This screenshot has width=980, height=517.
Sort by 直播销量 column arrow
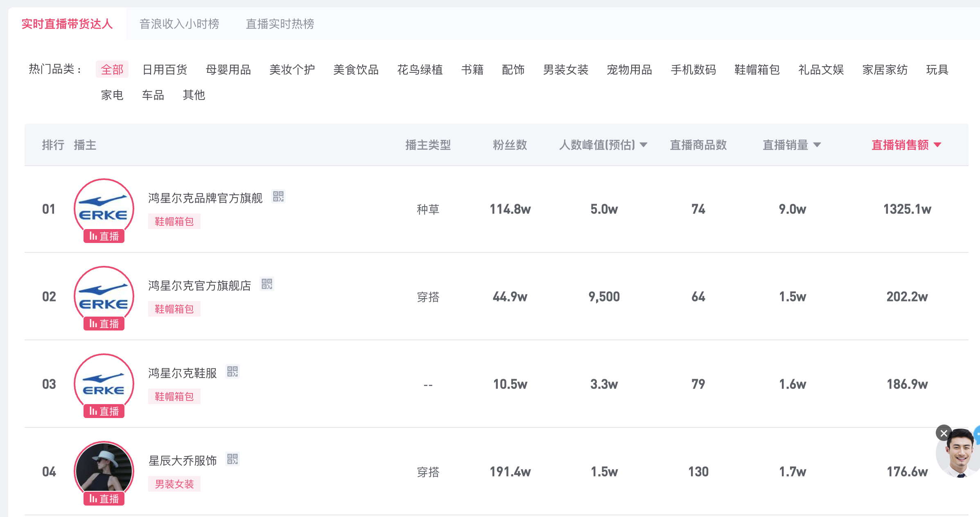817,145
